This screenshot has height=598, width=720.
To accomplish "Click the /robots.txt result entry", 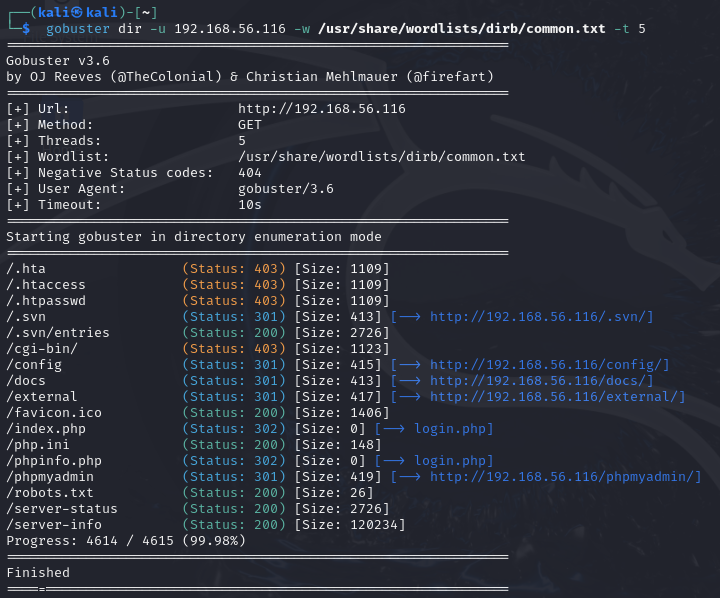I will coord(50,493).
